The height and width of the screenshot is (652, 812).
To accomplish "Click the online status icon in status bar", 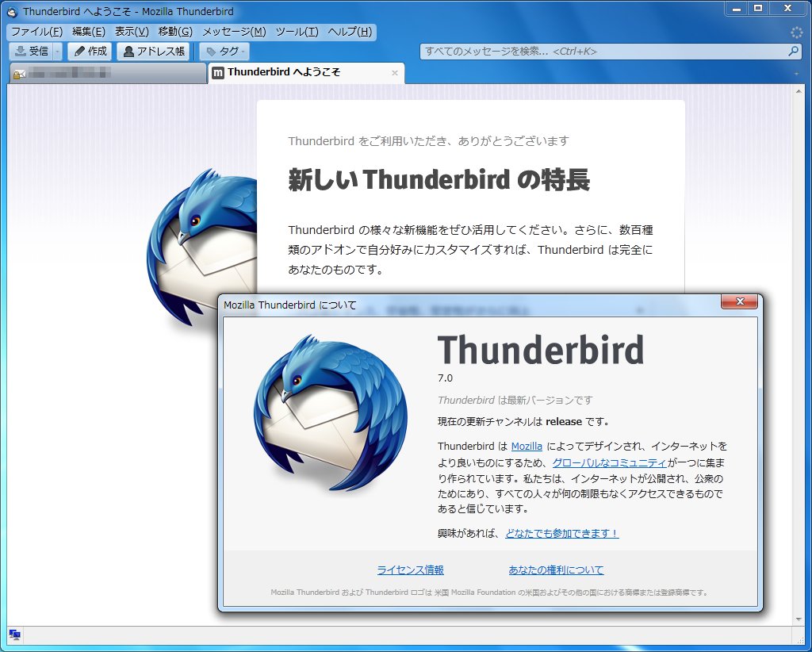I will point(14,635).
